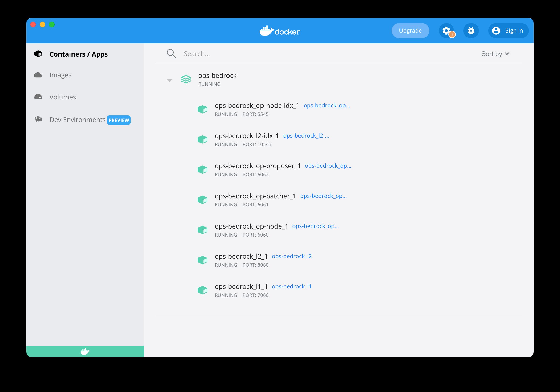Click the Sign in button
Screen dimensions: 560x392
tap(508, 31)
